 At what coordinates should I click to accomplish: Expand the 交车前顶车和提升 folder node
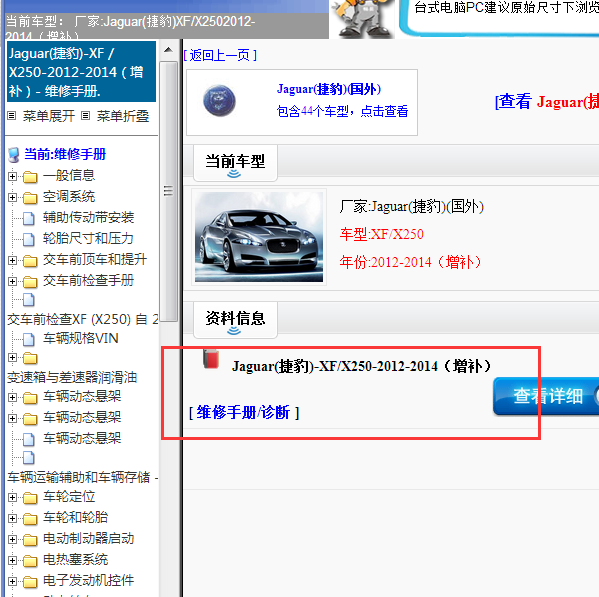pyautogui.click(x=12, y=260)
